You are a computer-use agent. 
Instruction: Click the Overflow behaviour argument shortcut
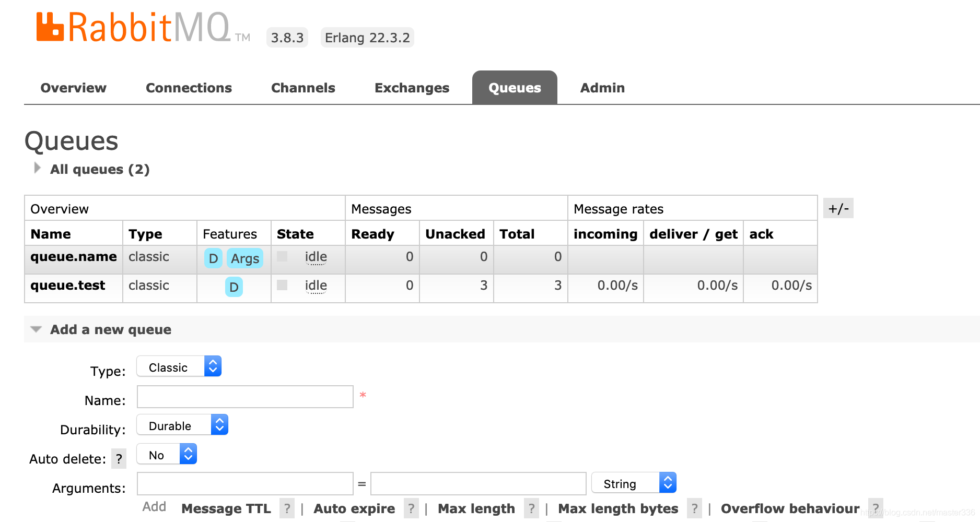790,508
